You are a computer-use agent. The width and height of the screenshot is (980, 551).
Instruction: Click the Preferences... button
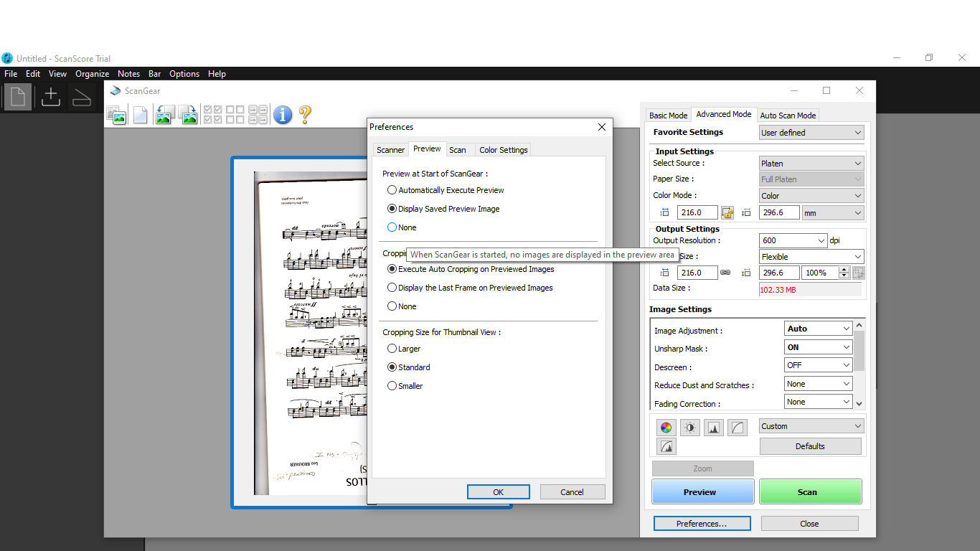(x=702, y=524)
